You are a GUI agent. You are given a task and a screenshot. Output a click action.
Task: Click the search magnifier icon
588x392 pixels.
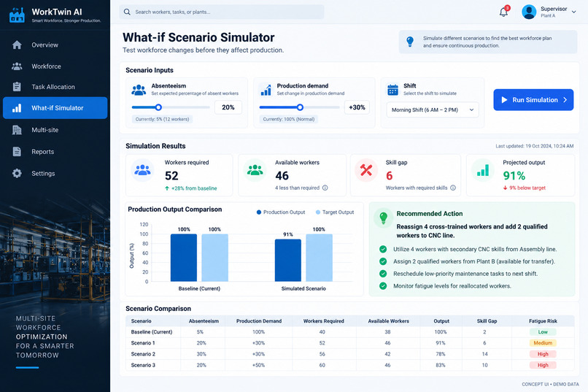[x=127, y=12]
